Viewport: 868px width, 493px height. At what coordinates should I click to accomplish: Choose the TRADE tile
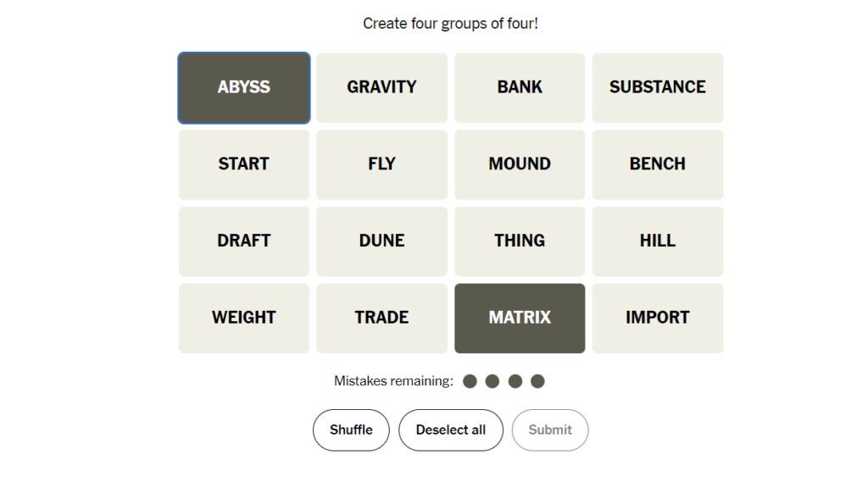[381, 319]
